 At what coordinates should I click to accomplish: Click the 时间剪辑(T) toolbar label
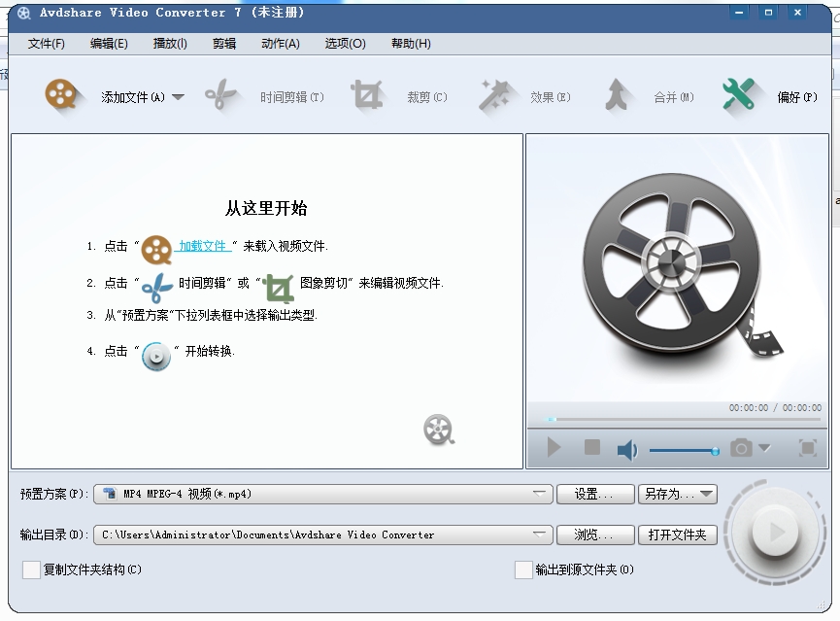pos(292,97)
